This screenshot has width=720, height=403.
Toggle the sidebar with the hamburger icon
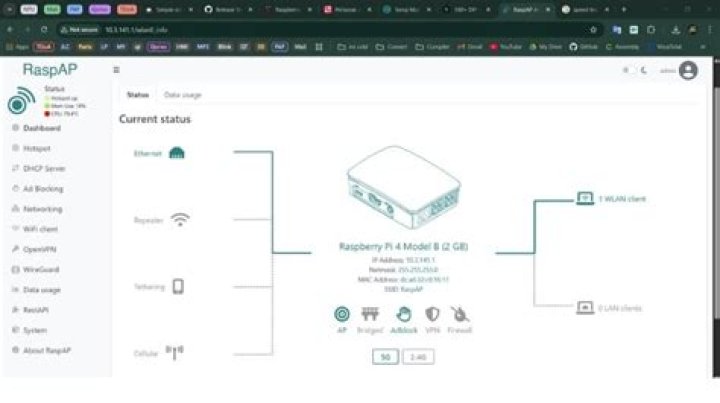[116, 70]
